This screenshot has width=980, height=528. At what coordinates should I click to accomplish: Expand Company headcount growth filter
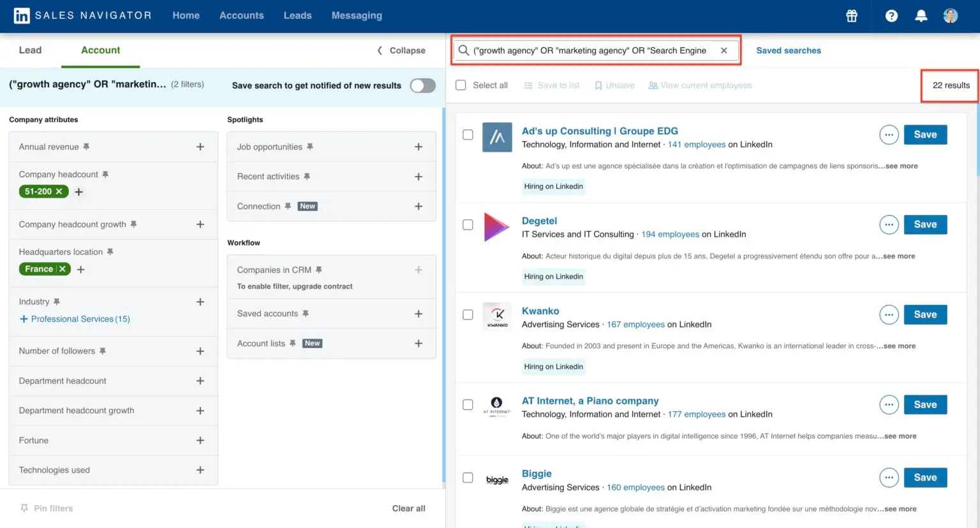pyautogui.click(x=200, y=224)
